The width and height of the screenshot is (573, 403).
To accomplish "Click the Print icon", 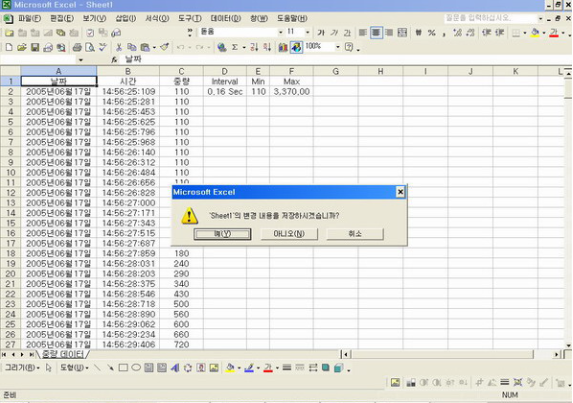I will (x=77, y=47).
